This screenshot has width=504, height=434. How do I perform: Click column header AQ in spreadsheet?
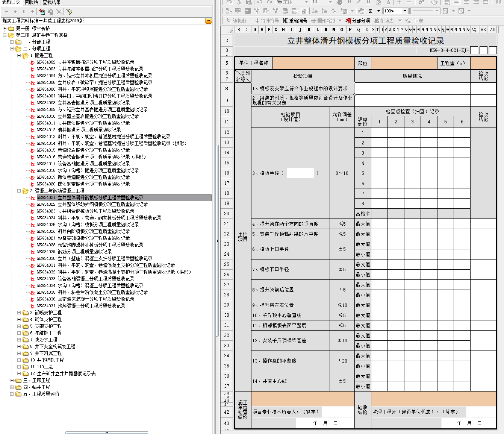(x=474, y=29)
